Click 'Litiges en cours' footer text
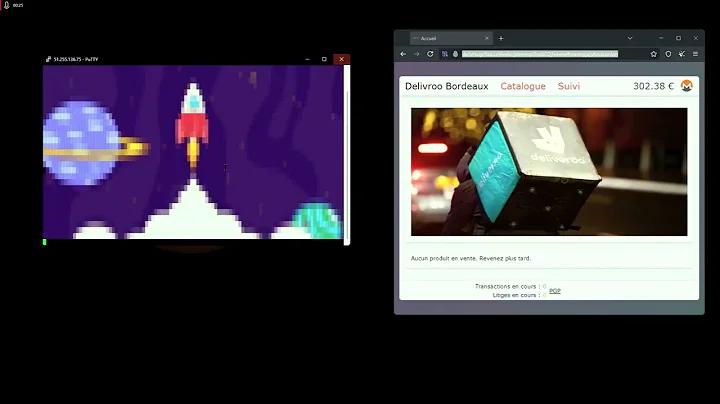 pos(514,295)
